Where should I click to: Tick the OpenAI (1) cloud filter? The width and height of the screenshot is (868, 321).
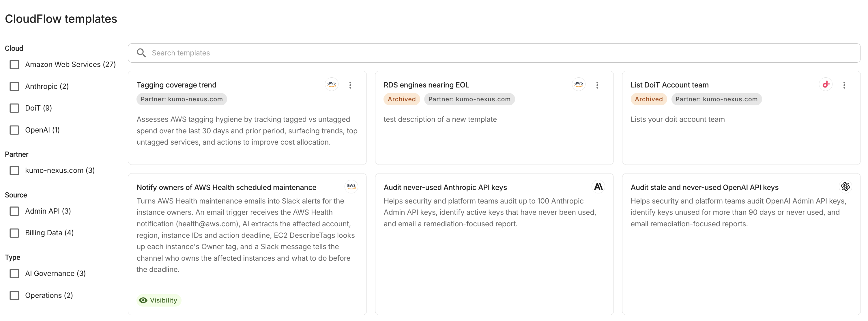point(14,130)
